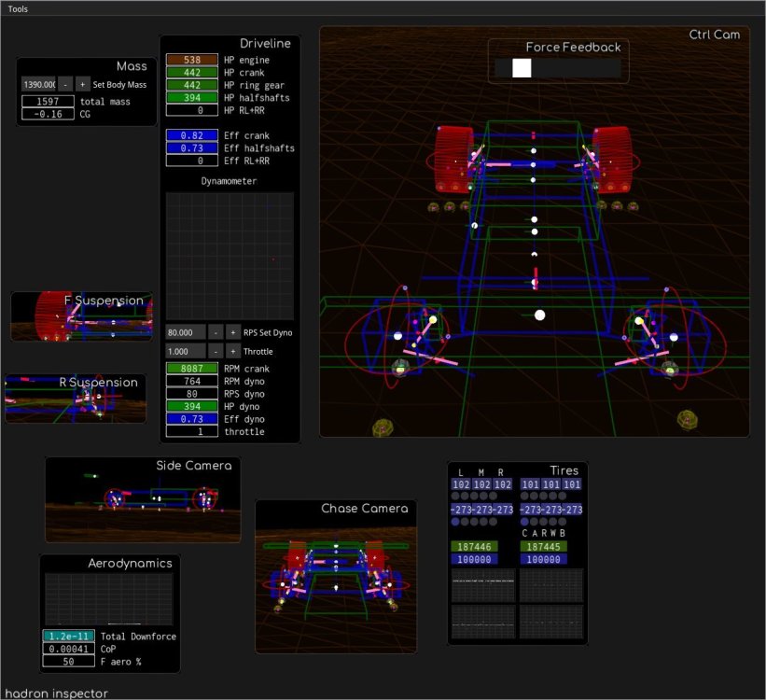This screenshot has width=766, height=700.
Task: Click the white Force Feedback slider handle
Action: coord(522,68)
